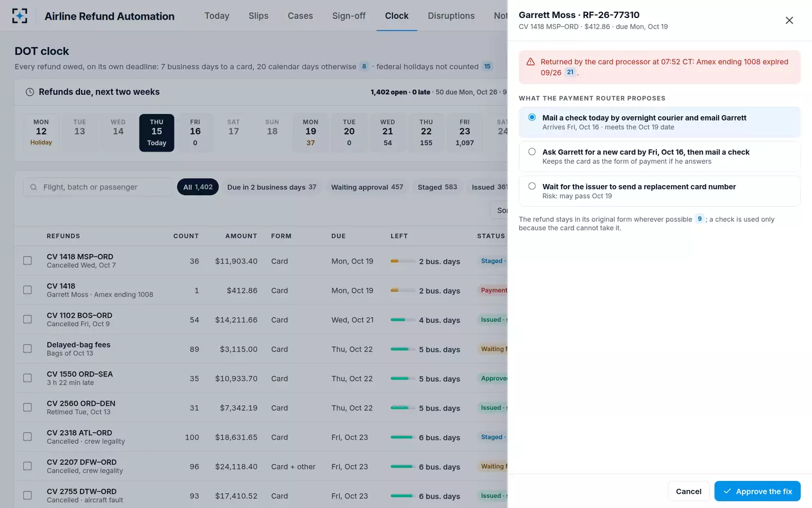Open citation badge 8 in DOT clock text

[x=364, y=67]
